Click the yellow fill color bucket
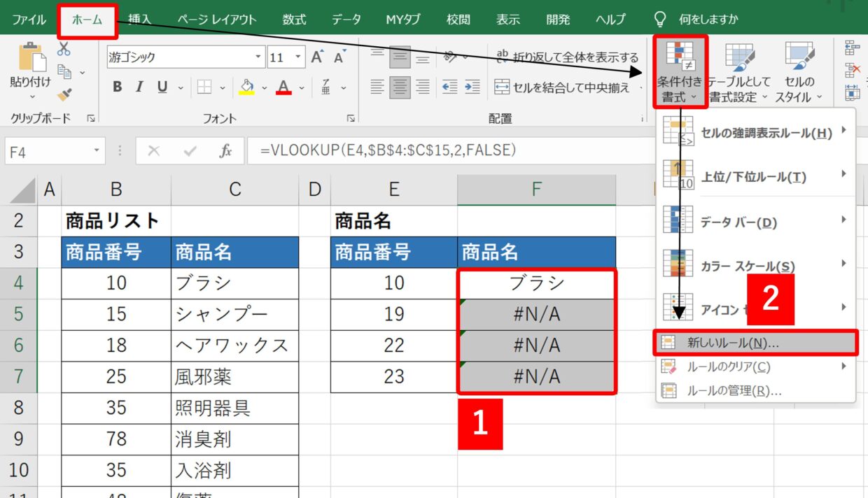The image size is (868, 498). click(x=246, y=87)
